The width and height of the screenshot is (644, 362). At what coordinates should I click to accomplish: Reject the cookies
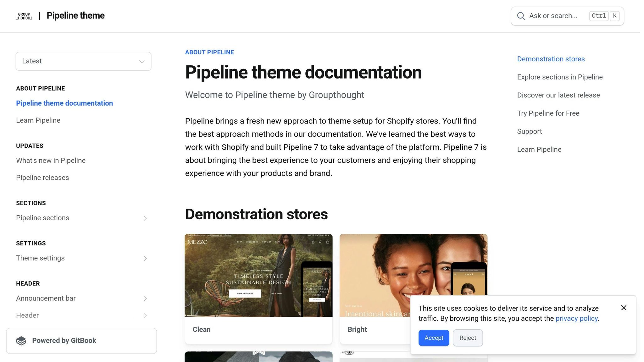(x=468, y=338)
